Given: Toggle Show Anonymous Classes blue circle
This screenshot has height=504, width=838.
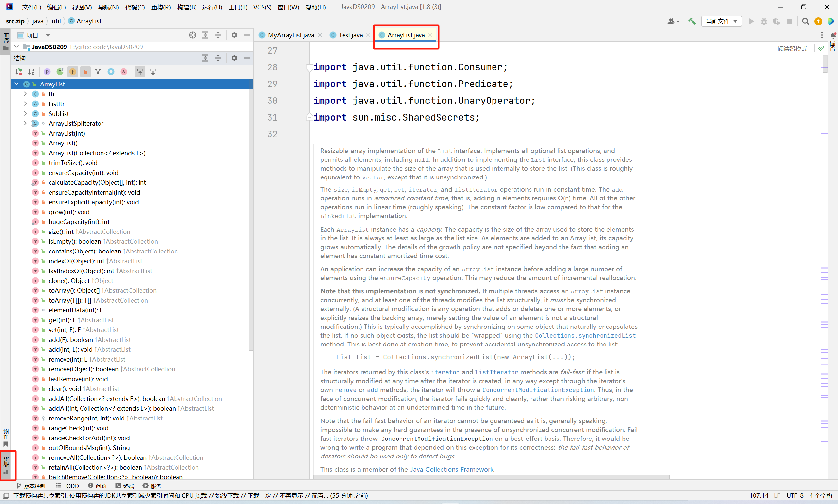Looking at the screenshot, I should pyautogui.click(x=111, y=72).
